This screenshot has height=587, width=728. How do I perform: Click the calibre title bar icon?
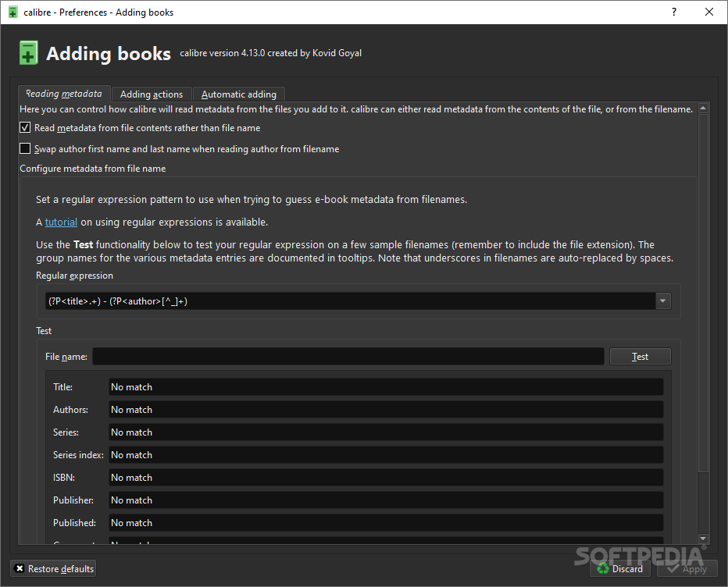(x=13, y=12)
